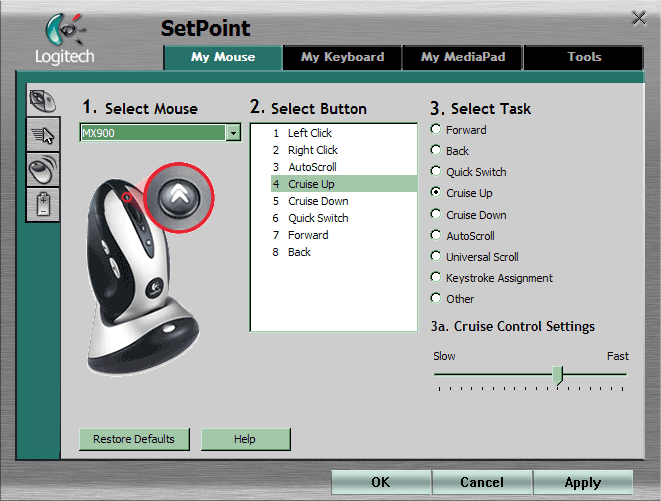Viewport: 661px width, 501px height.
Task: Click the Cancel button
Action: click(x=482, y=482)
